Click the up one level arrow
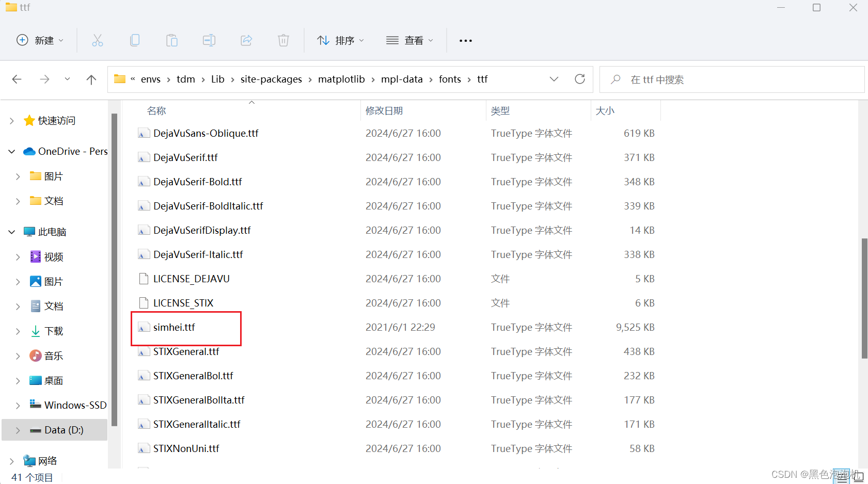This screenshot has width=868, height=484. point(91,79)
